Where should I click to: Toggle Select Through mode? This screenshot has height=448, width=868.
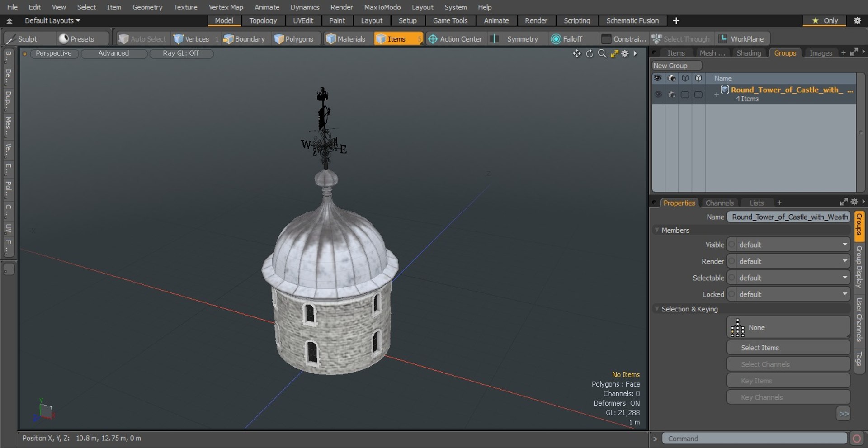[682, 39]
